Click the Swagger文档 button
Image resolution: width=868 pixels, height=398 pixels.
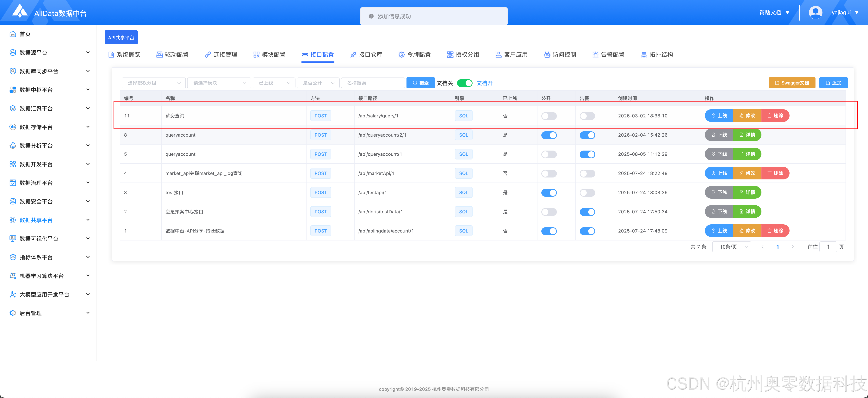[791, 83]
